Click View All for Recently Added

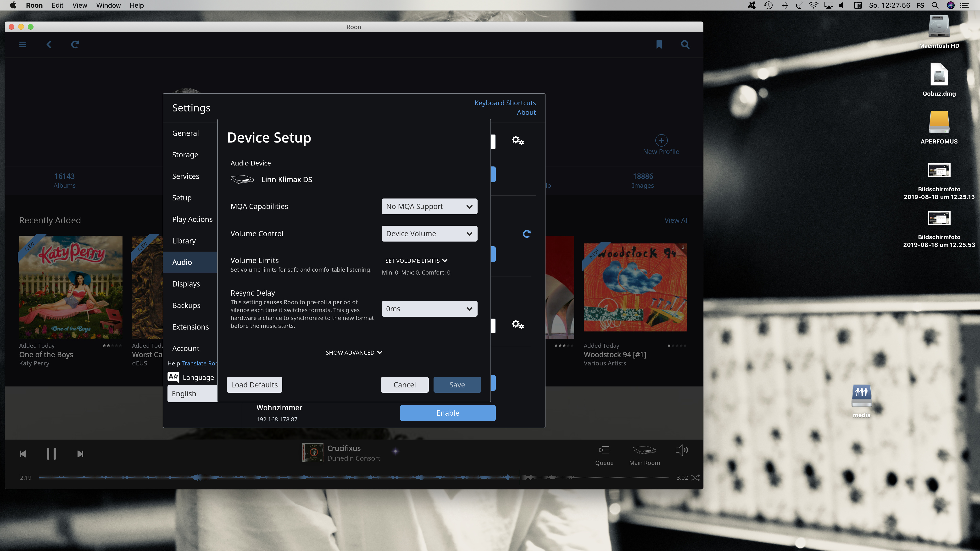click(676, 220)
